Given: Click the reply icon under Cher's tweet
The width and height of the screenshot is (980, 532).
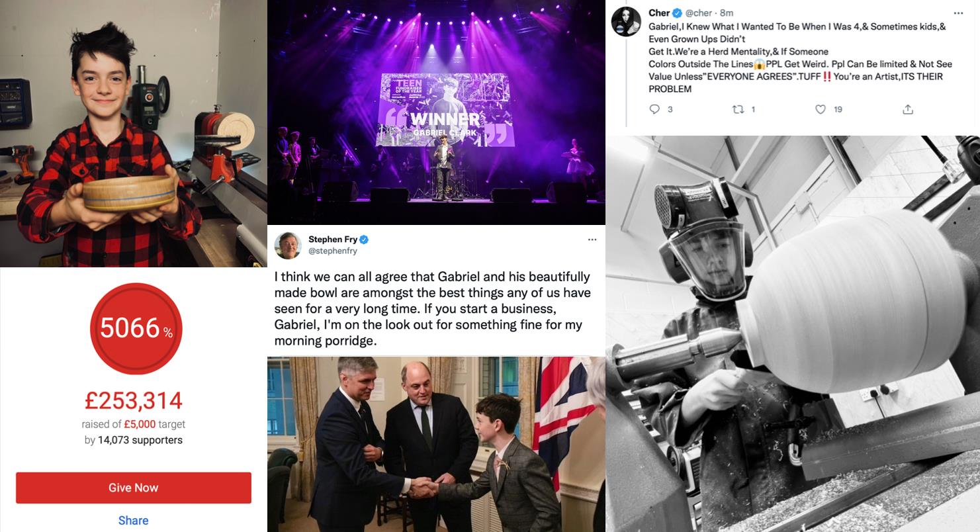Looking at the screenshot, I should [654, 109].
